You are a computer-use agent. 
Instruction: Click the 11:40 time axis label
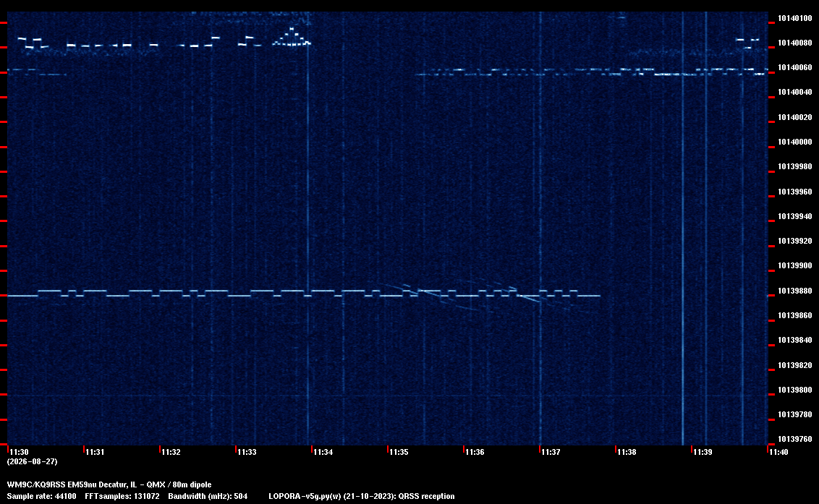point(778,452)
